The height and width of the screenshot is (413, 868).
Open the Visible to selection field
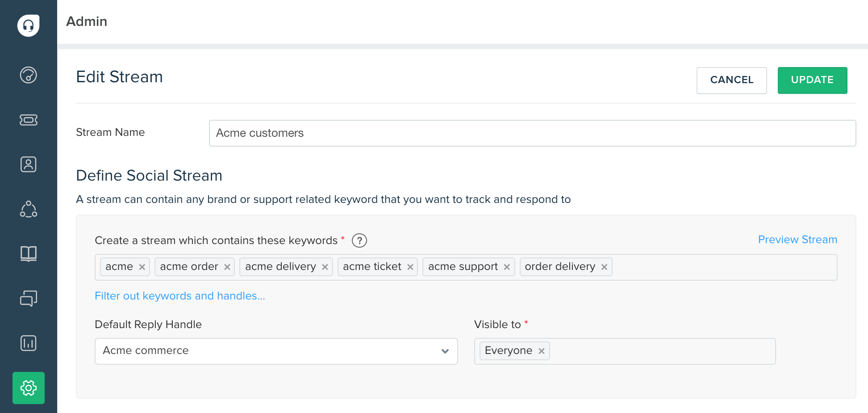coord(661,351)
